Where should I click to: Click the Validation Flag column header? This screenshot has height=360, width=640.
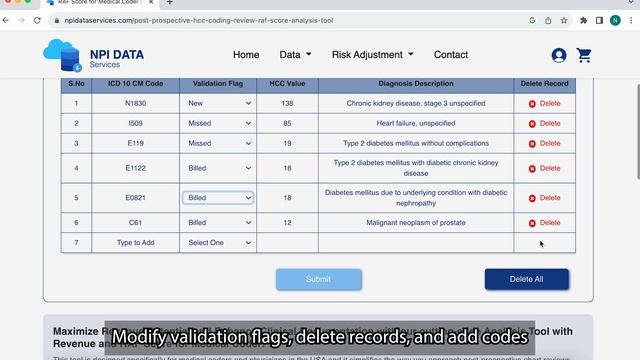(218, 84)
